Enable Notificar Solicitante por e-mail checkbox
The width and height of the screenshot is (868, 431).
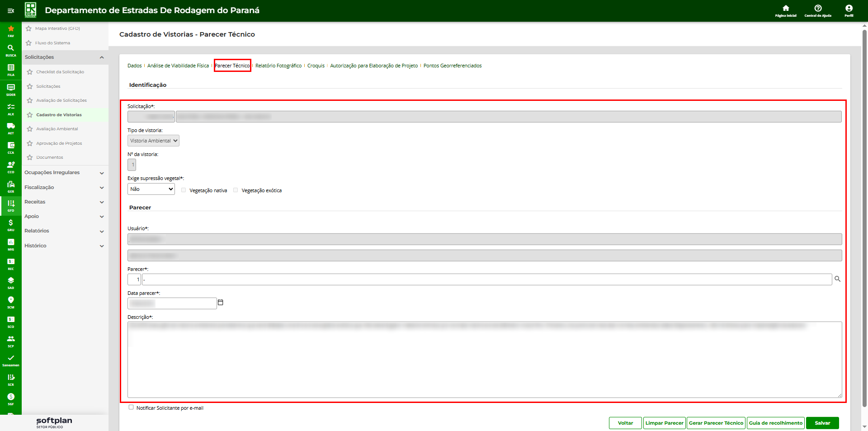point(131,407)
